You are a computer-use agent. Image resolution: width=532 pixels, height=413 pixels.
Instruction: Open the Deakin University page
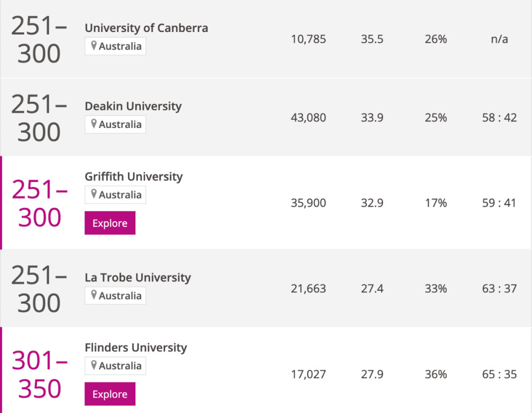pos(133,106)
